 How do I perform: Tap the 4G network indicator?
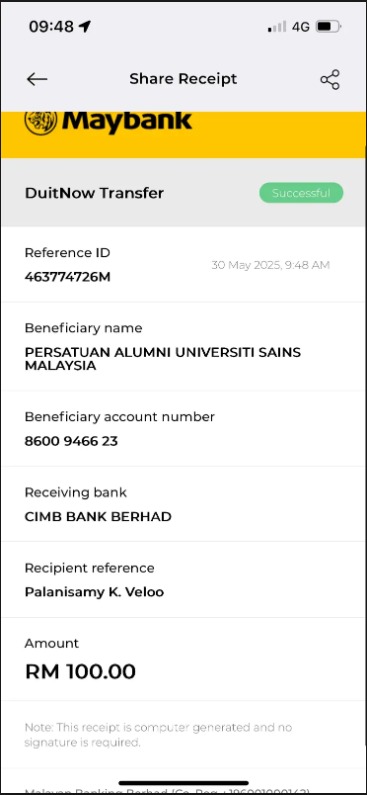[x=301, y=27]
